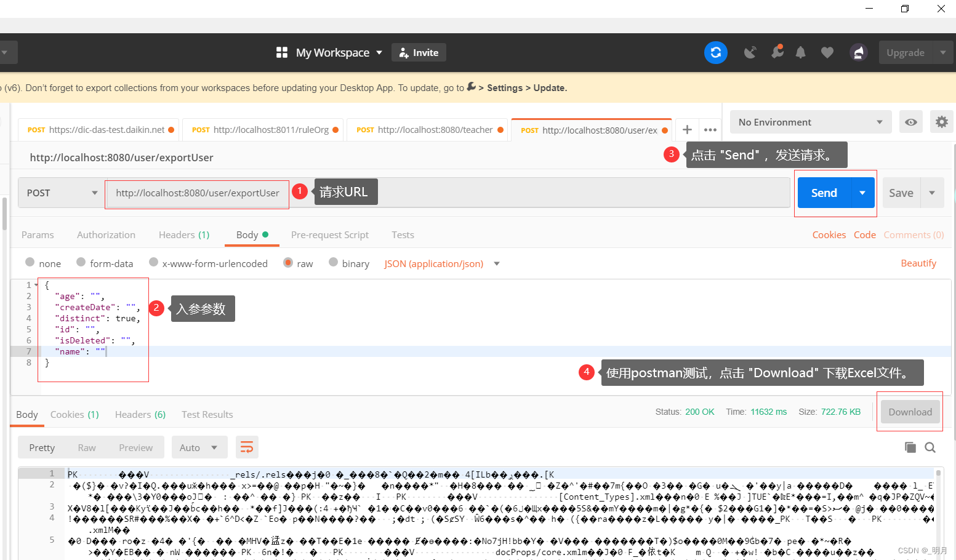Image resolution: width=956 pixels, height=560 pixels.
Task: Click the Invite button
Action: tap(419, 52)
